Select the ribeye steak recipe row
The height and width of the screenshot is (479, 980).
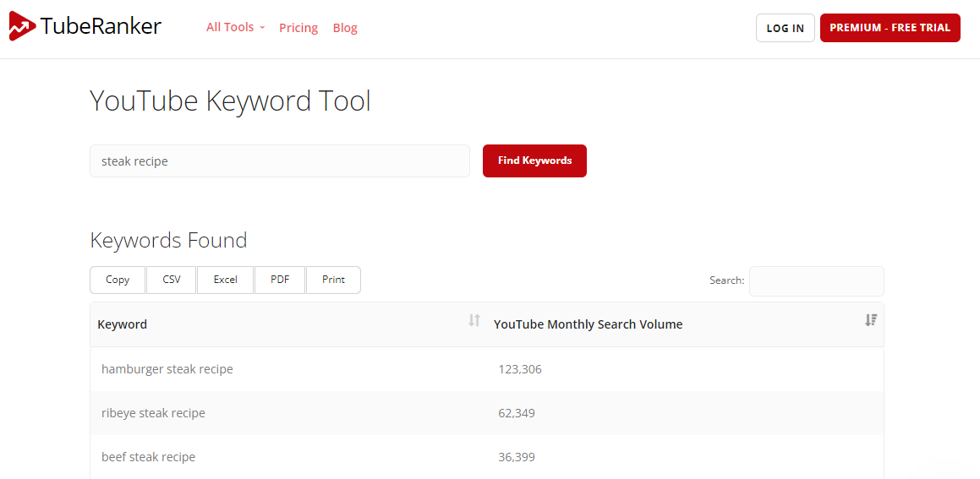coord(487,413)
